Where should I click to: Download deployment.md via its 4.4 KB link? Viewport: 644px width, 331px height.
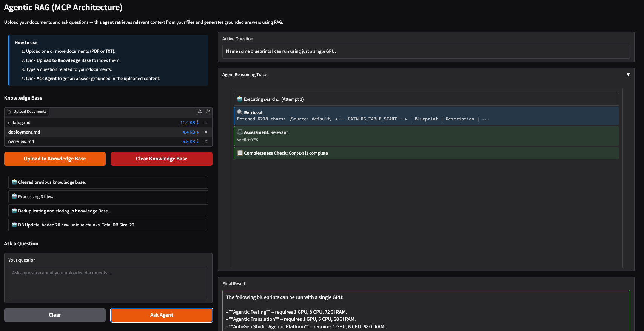click(x=191, y=132)
